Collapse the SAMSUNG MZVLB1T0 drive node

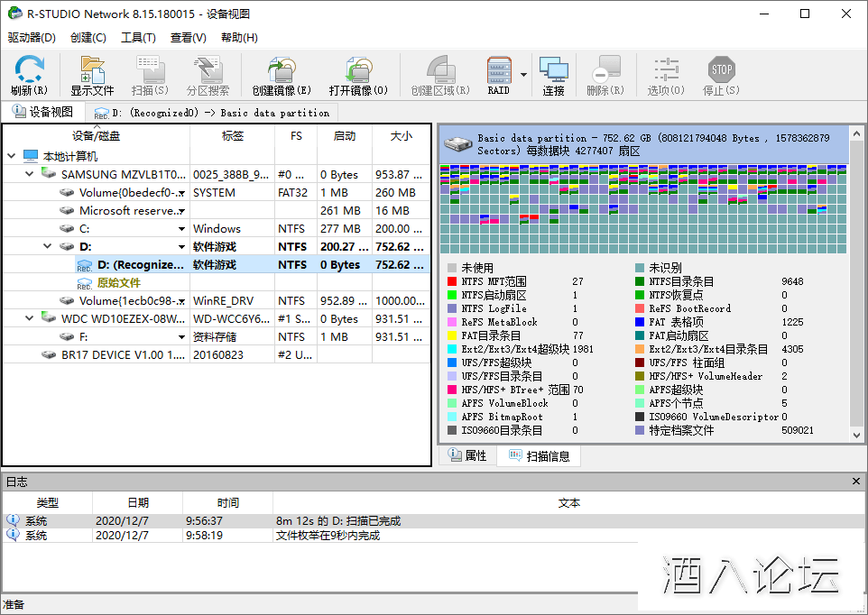point(29,174)
